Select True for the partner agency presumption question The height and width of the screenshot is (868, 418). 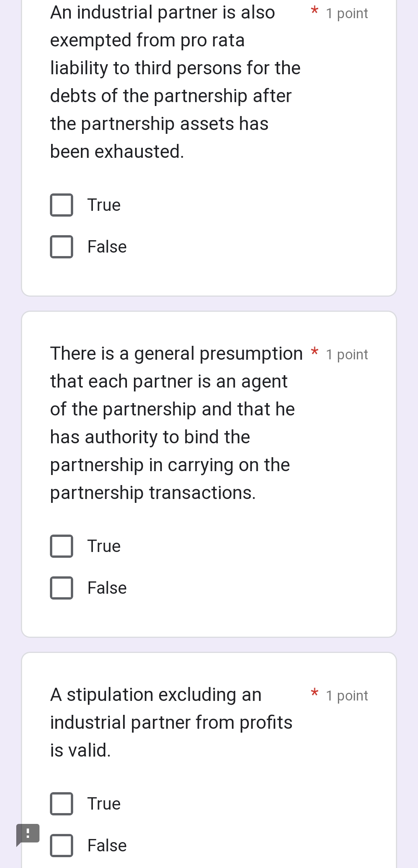[x=62, y=546]
